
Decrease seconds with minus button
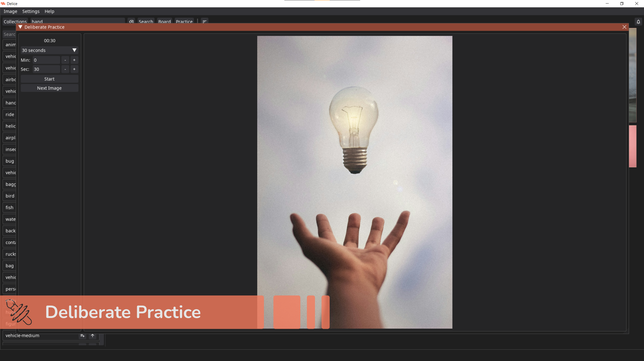tap(65, 69)
